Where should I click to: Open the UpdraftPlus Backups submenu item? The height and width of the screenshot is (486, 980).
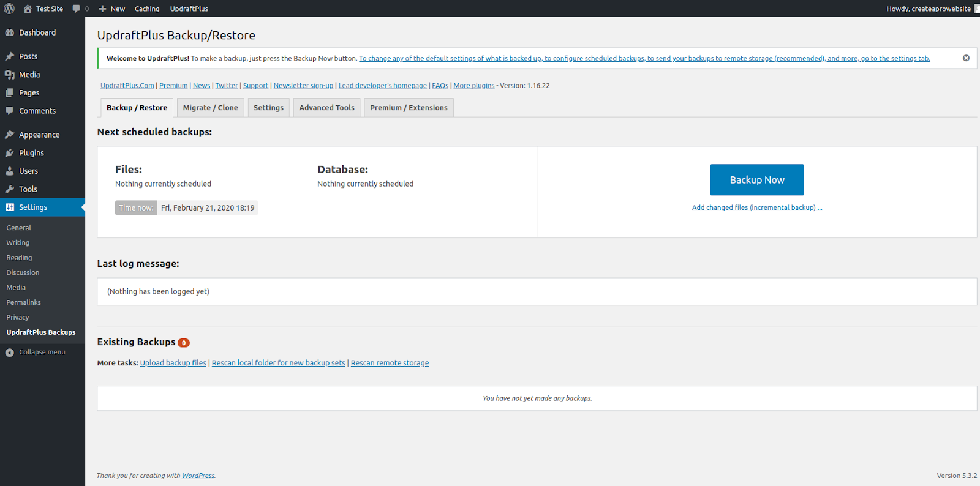41,332
